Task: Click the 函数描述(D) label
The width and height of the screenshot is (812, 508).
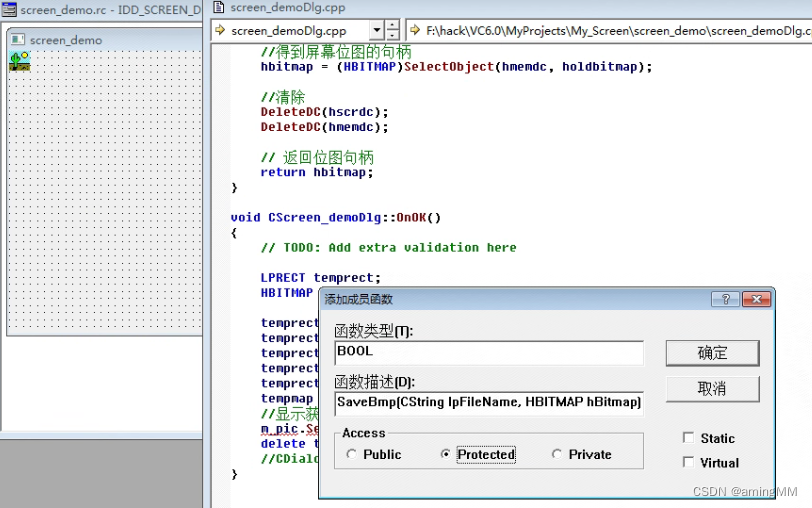Action: pyautogui.click(x=374, y=382)
